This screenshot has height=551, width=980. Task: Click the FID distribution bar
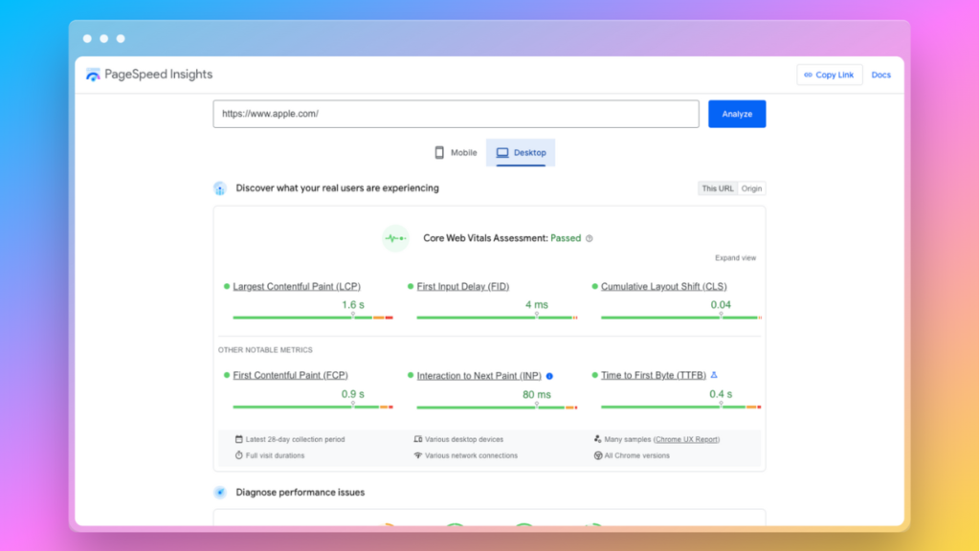497,318
